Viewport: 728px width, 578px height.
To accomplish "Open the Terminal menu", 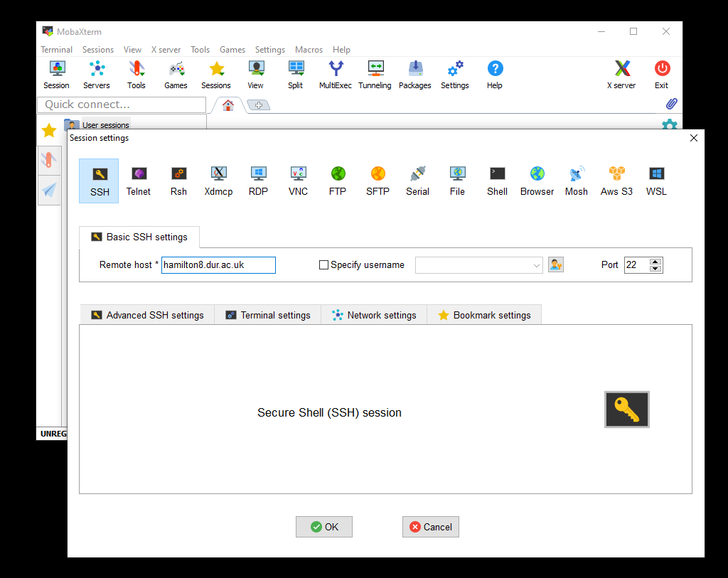I will click(57, 50).
